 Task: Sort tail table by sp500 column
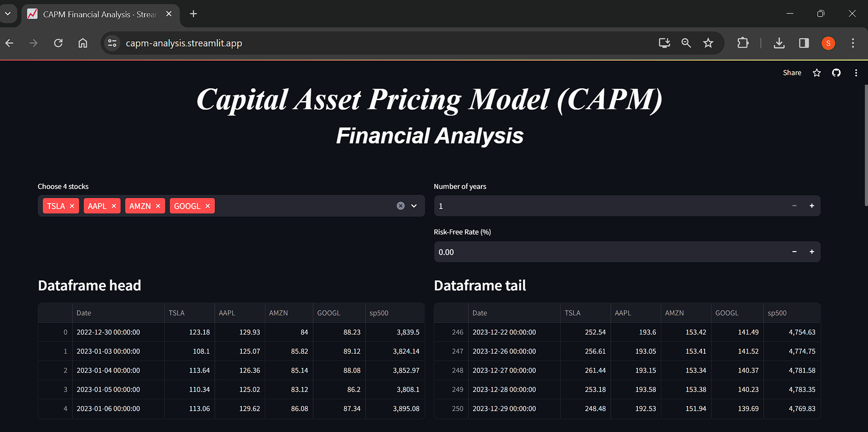(x=792, y=313)
